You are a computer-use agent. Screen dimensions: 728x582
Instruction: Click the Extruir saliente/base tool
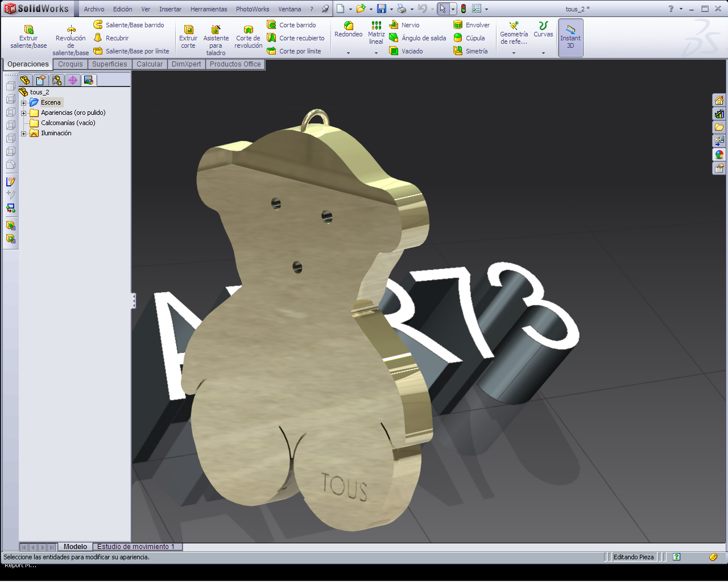[28, 37]
